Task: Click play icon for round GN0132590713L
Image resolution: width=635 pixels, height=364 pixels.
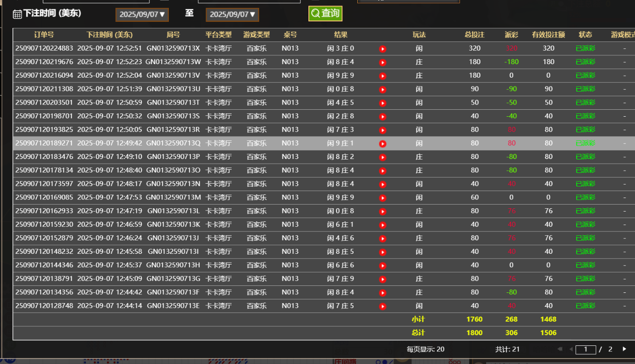Action: click(x=382, y=212)
